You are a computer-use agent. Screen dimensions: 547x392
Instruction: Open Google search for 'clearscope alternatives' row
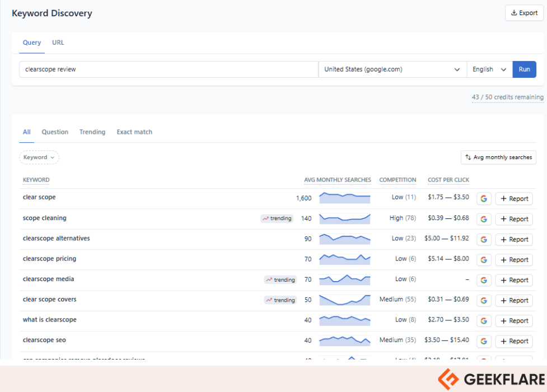coord(484,240)
